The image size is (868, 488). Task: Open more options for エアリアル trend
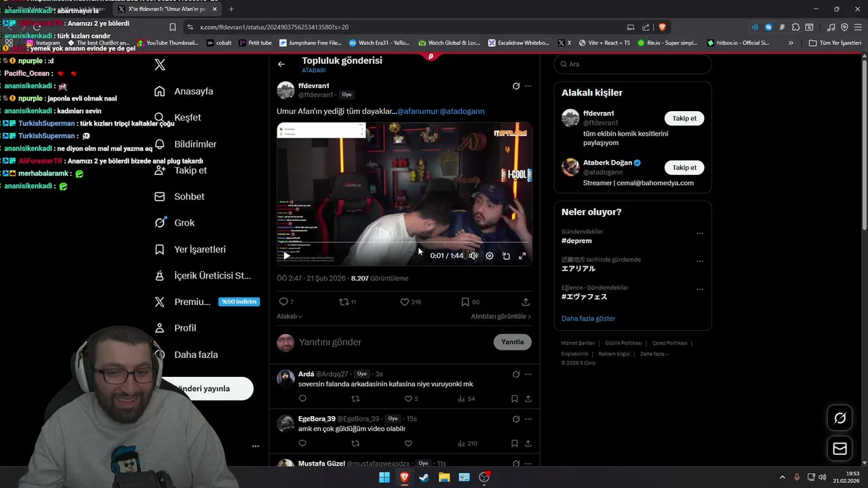pyautogui.click(x=700, y=261)
